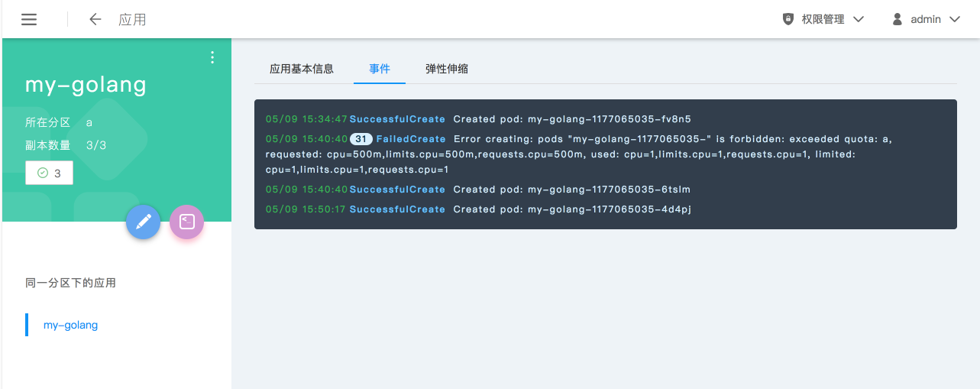Viewport: 980px width, 389px height.
Task: Click the 31 count badge on FailedCreate
Action: point(361,139)
